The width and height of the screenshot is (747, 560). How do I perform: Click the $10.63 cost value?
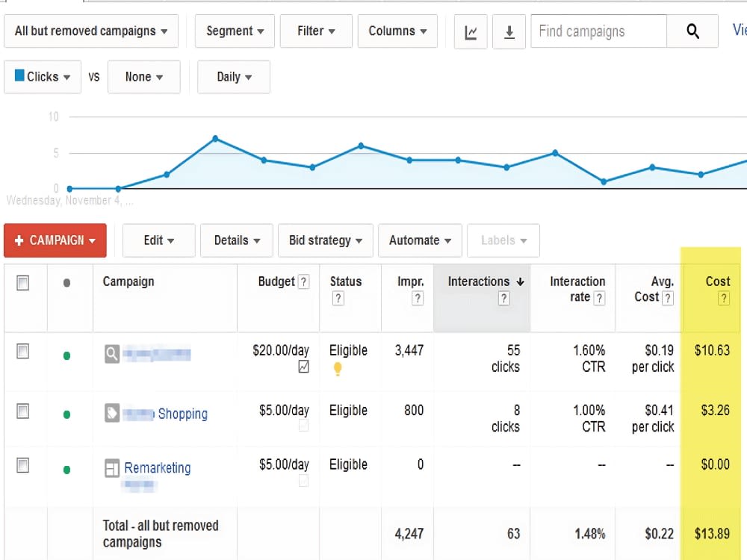tap(712, 350)
